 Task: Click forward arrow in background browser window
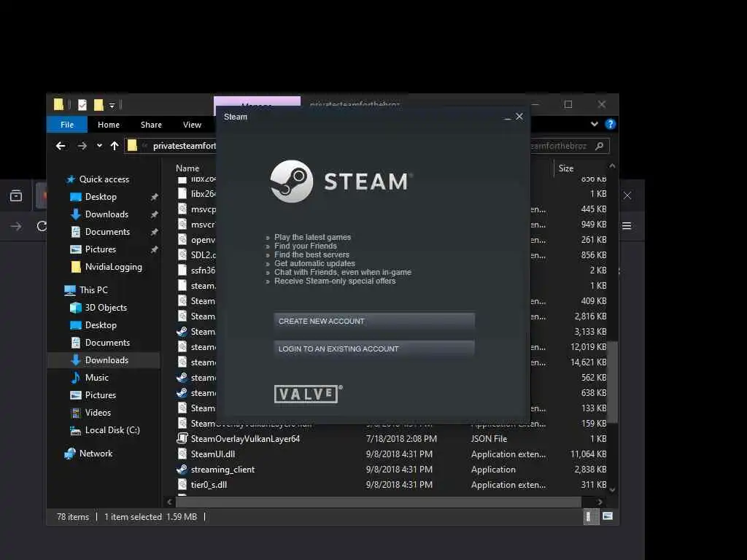16,226
